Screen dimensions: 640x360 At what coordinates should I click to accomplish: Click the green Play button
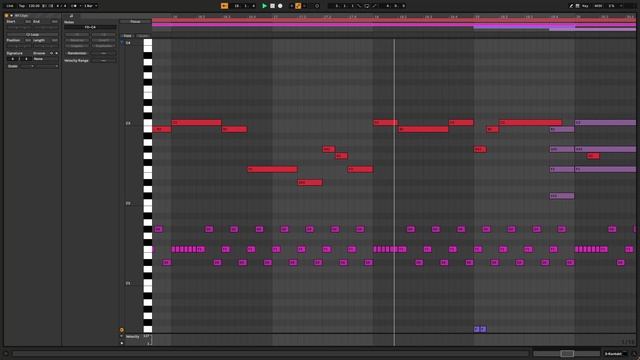point(264,6)
